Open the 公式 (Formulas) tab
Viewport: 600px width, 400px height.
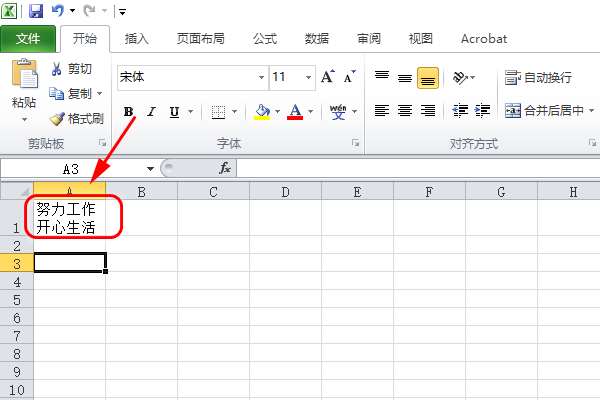pyautogui.click(x=264, y=39)
